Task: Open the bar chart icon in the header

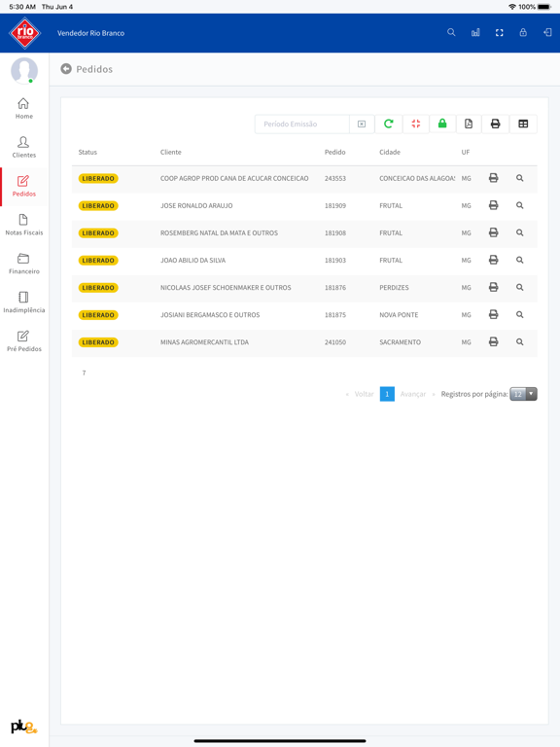Action: pyautogui.click(x=475, y=32)
